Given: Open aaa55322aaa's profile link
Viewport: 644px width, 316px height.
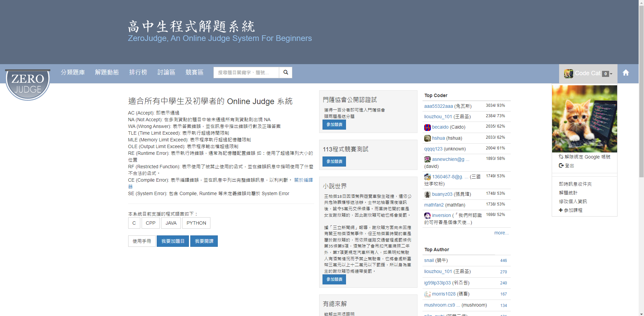Looking at the screenshot, I should pos(438,106).
